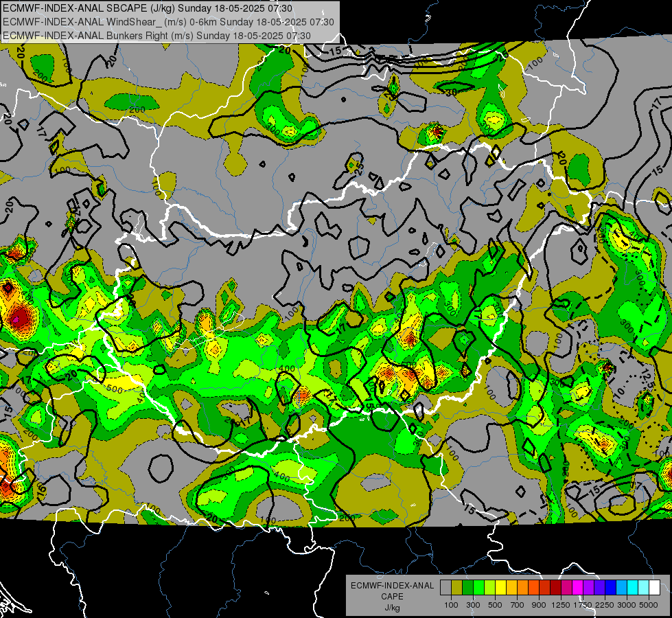Click the WindShear_ 0-6km title line
This screenshot has height=618, width=672.
click(x=168, y=22)
